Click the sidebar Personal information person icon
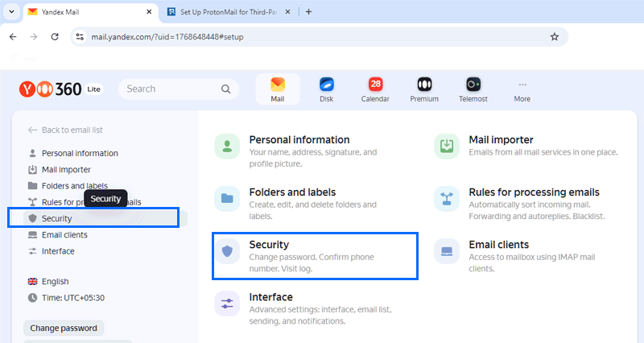Viewport: 644px width, 343px height. pos(32,153)
